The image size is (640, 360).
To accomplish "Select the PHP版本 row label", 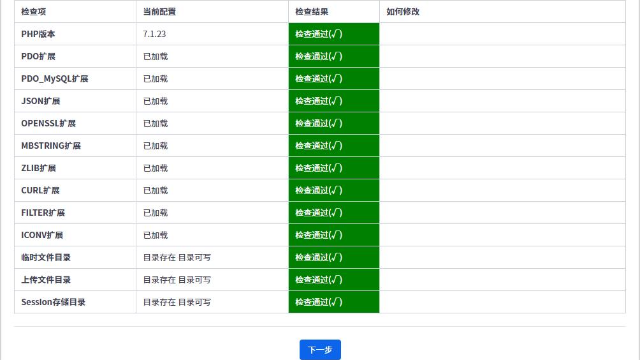I will click(x=38, y=34).
